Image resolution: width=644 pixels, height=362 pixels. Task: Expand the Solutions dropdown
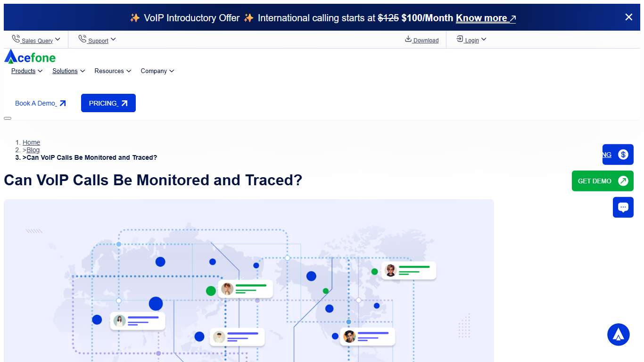(83, 71)
